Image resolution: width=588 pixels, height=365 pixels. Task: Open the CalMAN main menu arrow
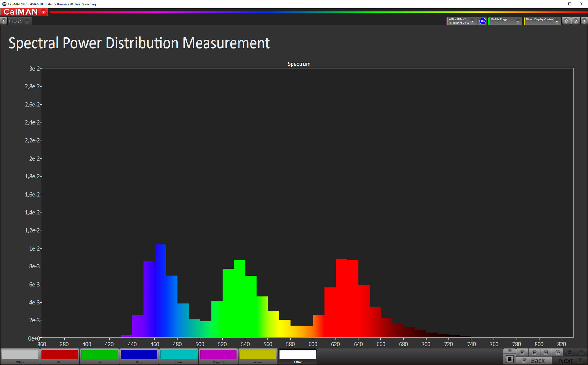point(44,12)
